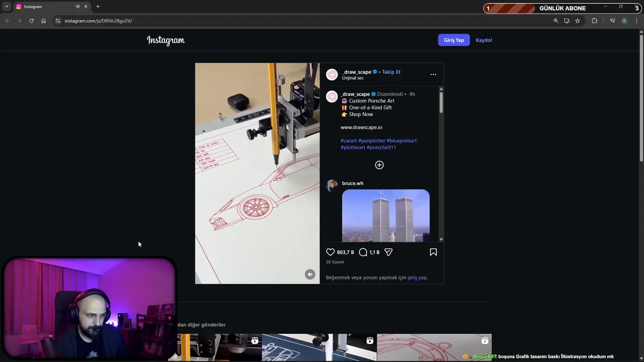Open Chrome three-dot menu

click(x=637, y=21)
